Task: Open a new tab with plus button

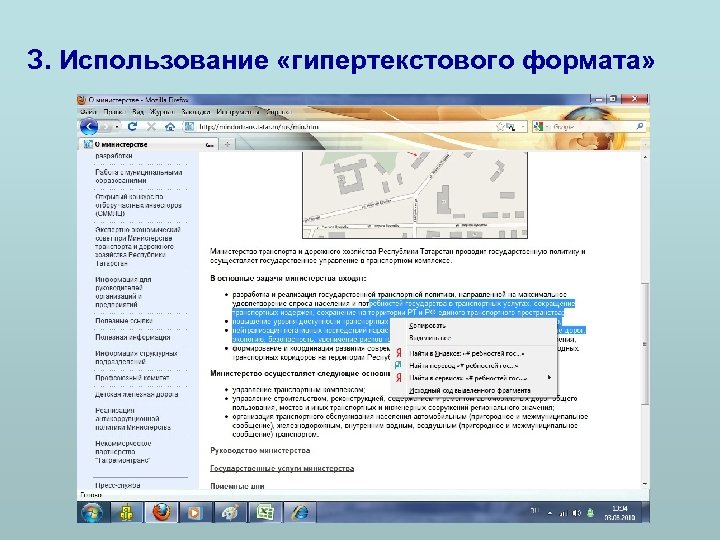Action: click(227, 145)
